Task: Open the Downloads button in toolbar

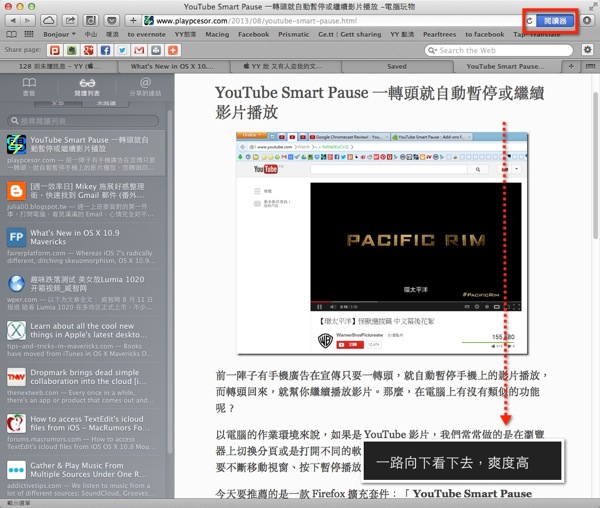Action: [x=587, y=20]
